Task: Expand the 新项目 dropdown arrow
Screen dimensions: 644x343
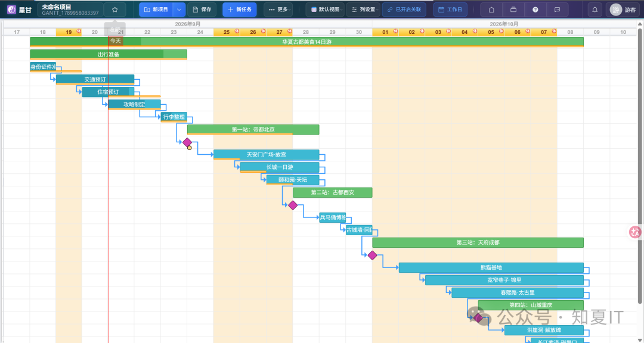Action: (x=179, y=10)
